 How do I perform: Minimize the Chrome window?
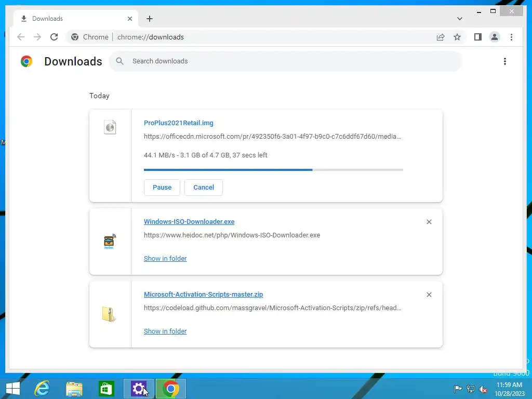pos(478,11)
